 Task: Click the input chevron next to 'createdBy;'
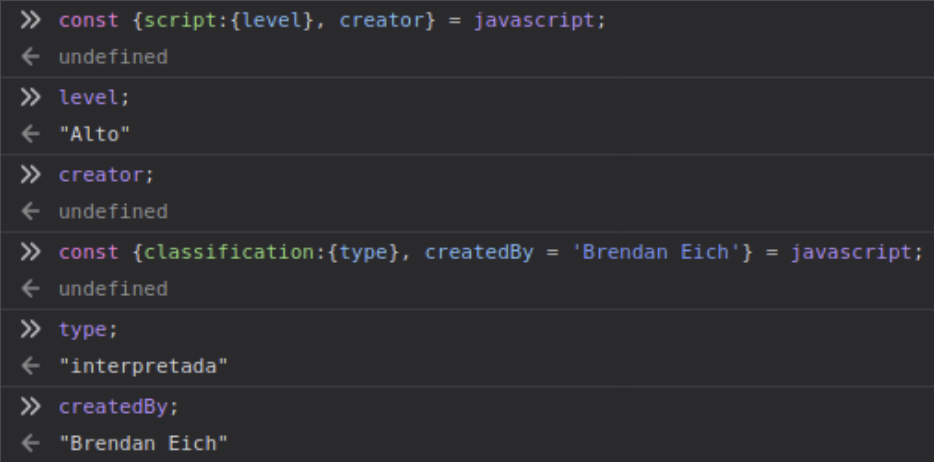30,407
